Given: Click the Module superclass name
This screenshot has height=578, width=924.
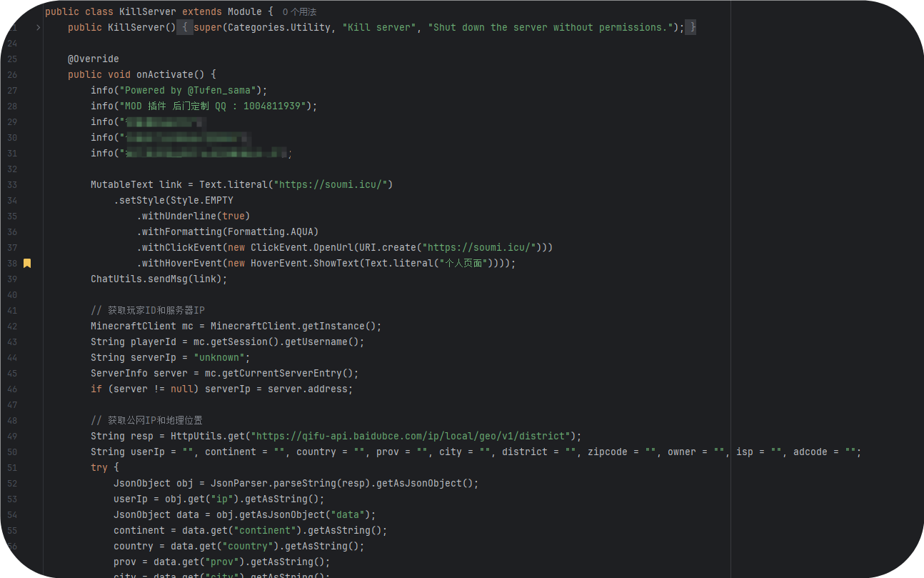Looking at the screenshot, I should [x=245, y=12].
